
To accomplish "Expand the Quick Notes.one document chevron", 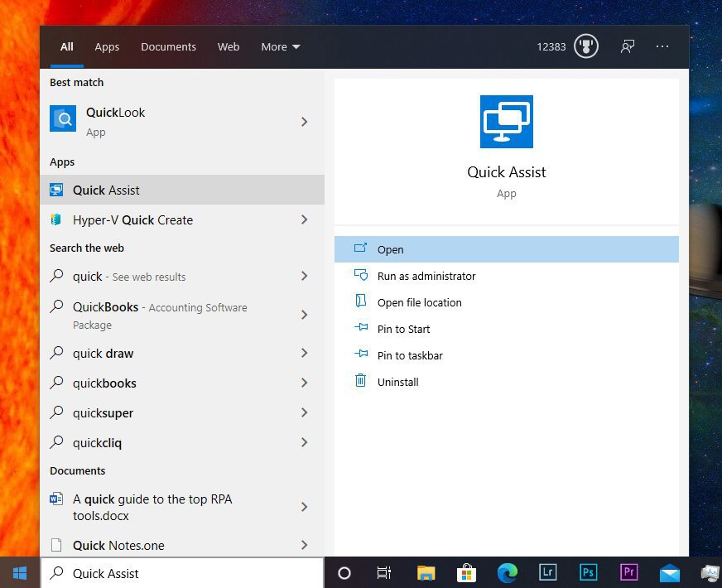I will [x=304, y=545].
